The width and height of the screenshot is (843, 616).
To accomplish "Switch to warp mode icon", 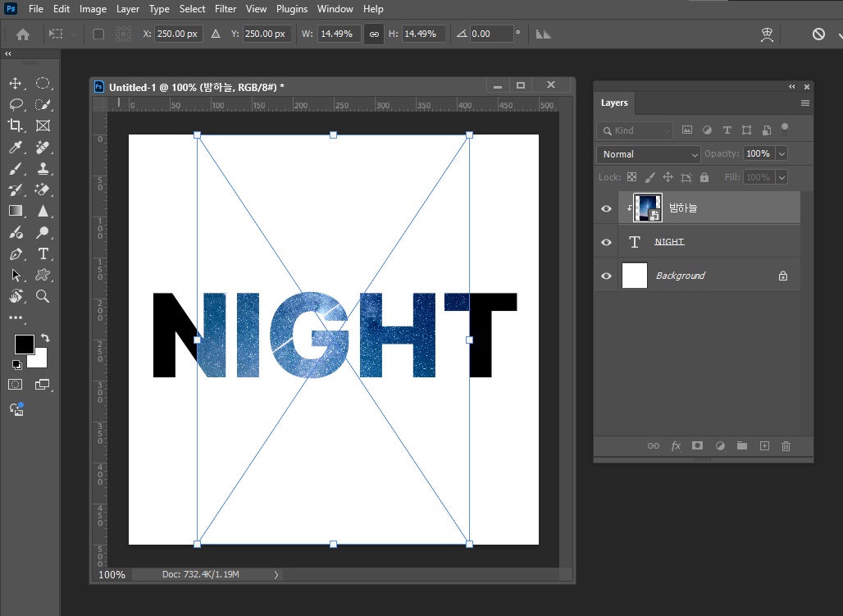I will pos(767,34).
